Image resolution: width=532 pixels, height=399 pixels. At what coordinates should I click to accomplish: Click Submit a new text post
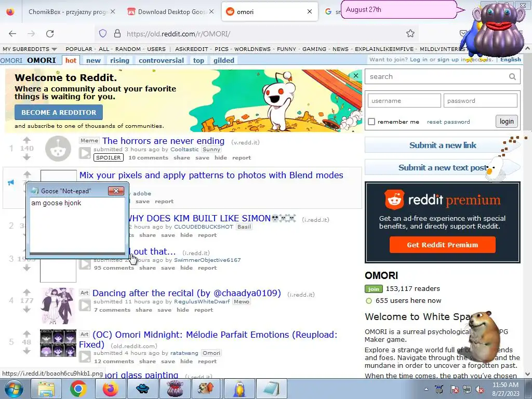443,168
